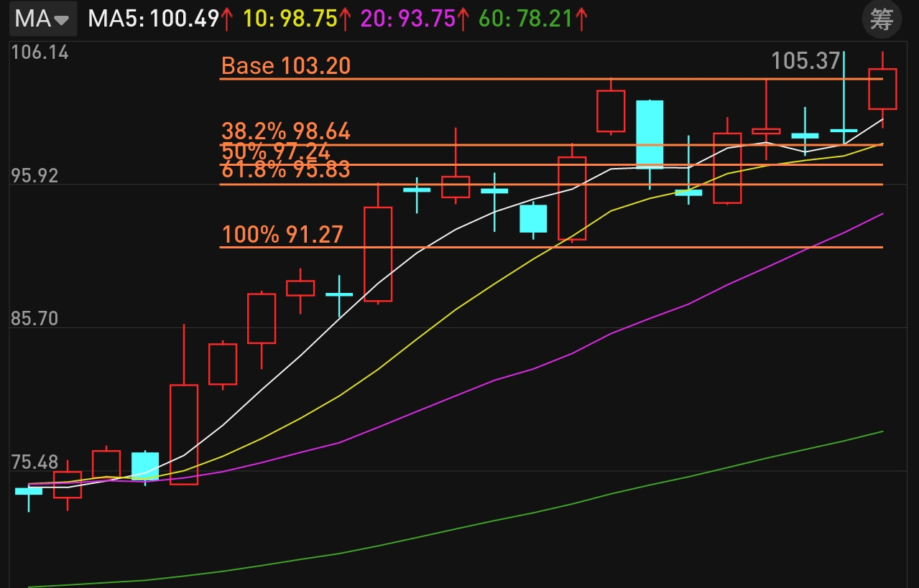Tap the 筹 chip distribution button

point(881,19)
